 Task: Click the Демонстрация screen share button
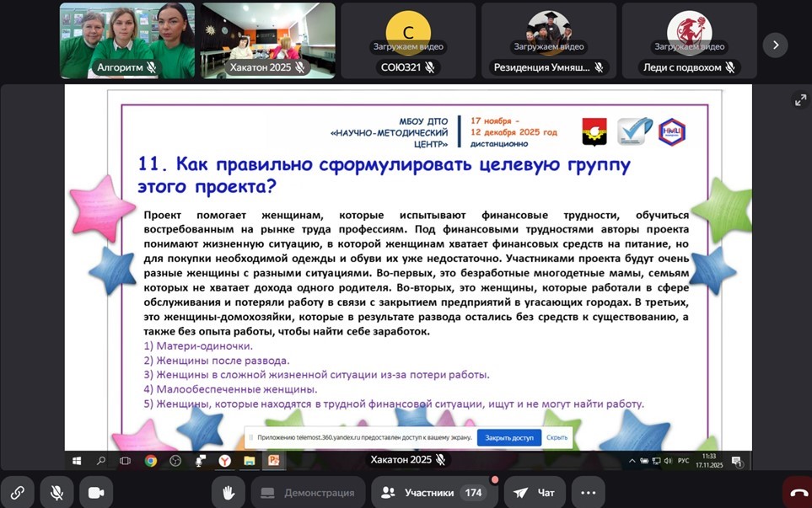pos(307,493)
